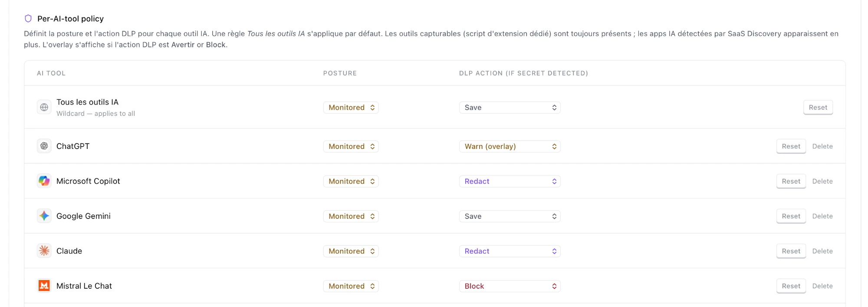Open the Redact DLP dropdown for Microsoft Copilot

(x=510, y=181)
